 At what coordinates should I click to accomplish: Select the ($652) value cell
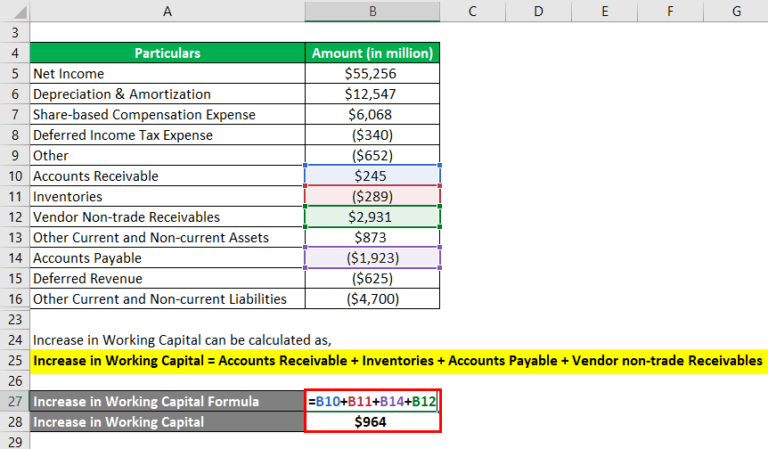click(x=372, y=155)
